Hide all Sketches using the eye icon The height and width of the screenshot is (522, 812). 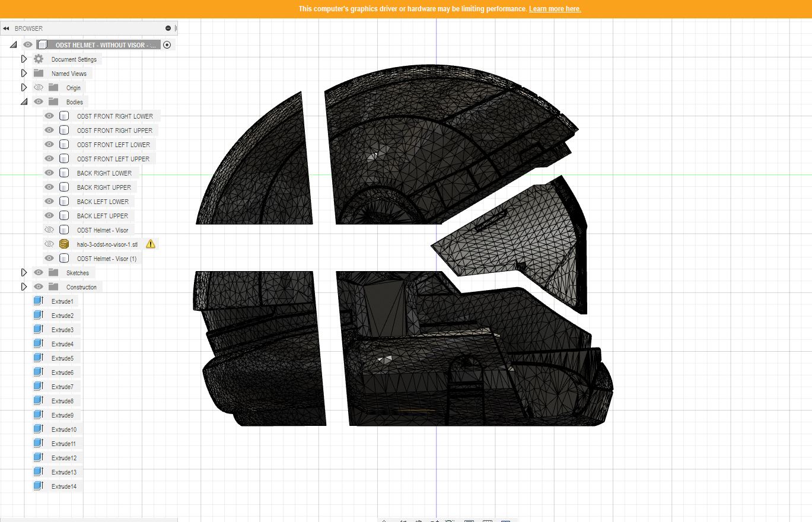39,273
